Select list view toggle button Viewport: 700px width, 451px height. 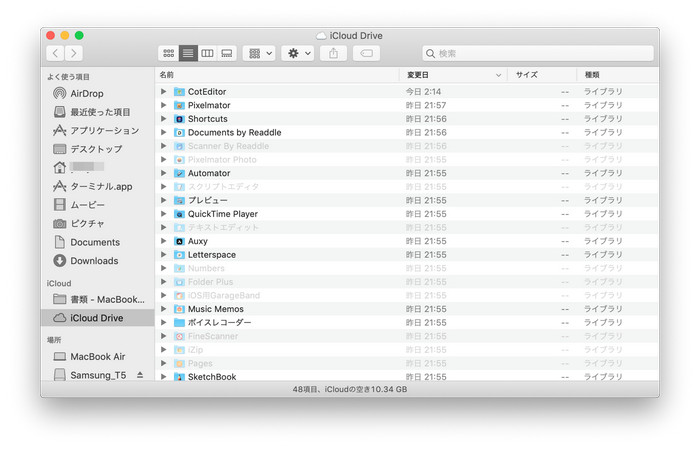pos(188,53)
